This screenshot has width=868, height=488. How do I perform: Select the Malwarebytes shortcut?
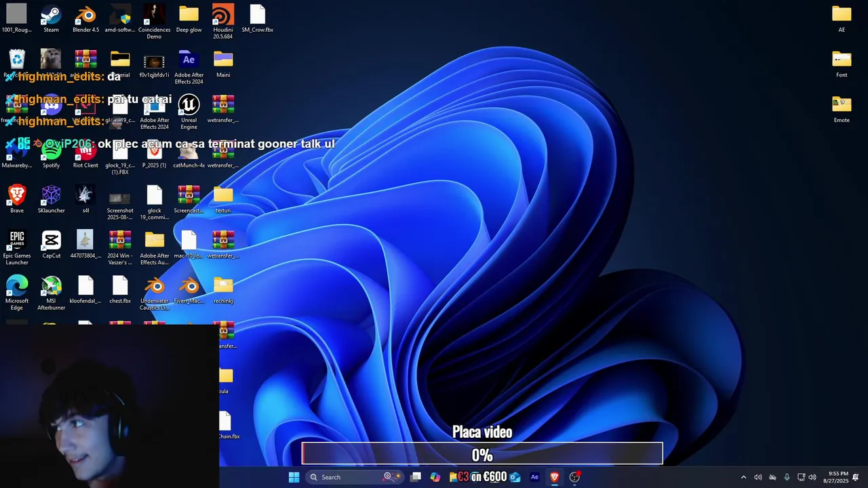pyautogui.click(x=16, y=155)
